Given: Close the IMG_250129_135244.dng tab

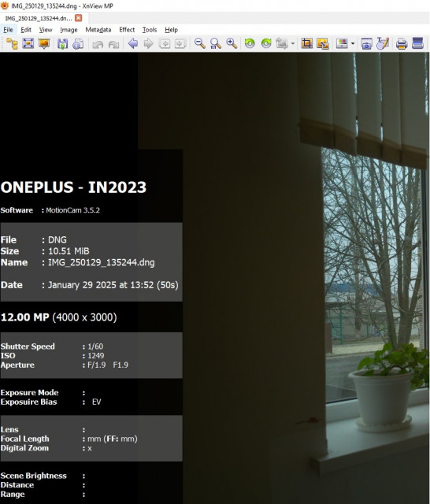Looking at the screenshot, I should (x=79, y=18).
